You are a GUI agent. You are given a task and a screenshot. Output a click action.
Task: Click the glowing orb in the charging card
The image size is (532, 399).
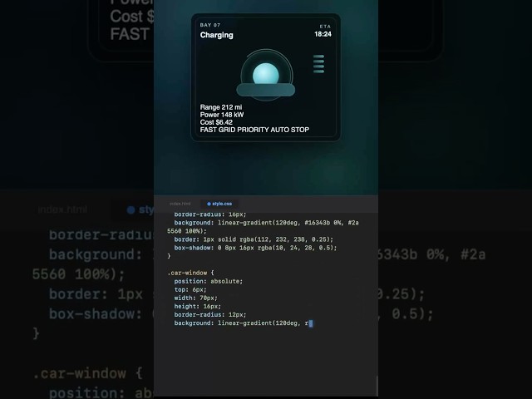[x=266, y=74]
